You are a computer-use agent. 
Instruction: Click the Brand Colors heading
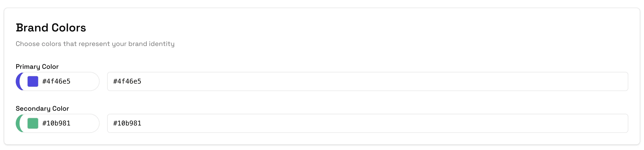tap(51, 28)
